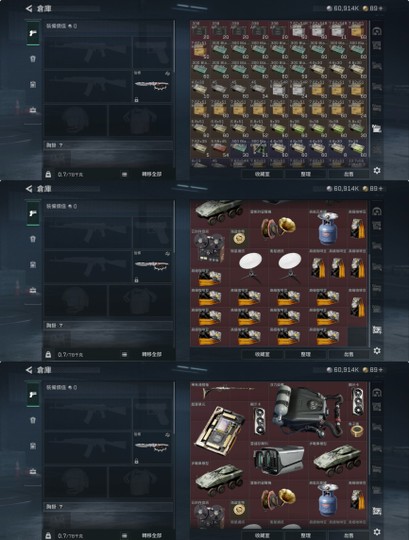Click the left satellite dish in the middle screenshot
Image resolution: width=409 pixels, height=540 pixels.
point(251,267)
